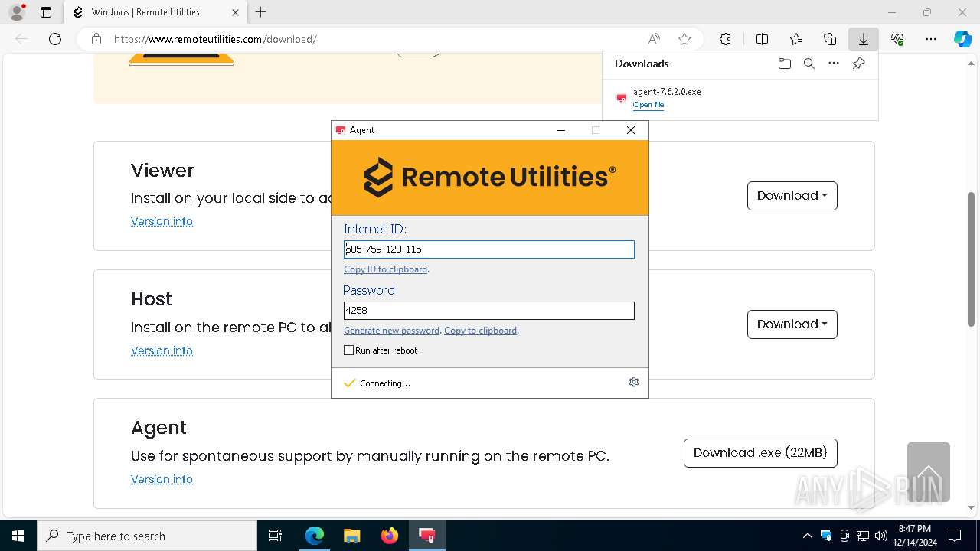
Task: Minimize the Agent window
Action: tap(561, 130)
